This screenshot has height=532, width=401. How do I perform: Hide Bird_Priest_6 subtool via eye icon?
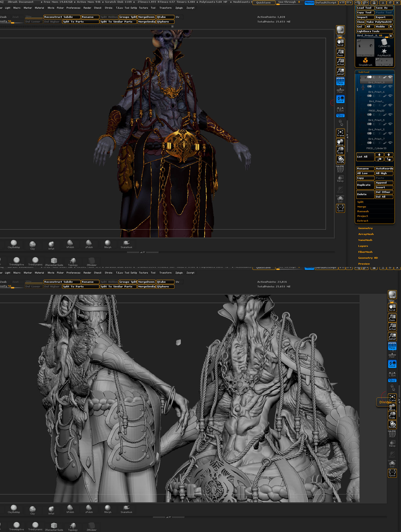[x=390, y=87]
